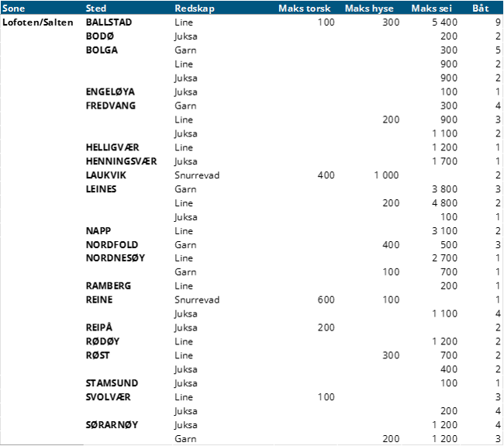Select the SVOLVÆR place name
Screen dimensions: 504x446
click(x=108, y=397)
